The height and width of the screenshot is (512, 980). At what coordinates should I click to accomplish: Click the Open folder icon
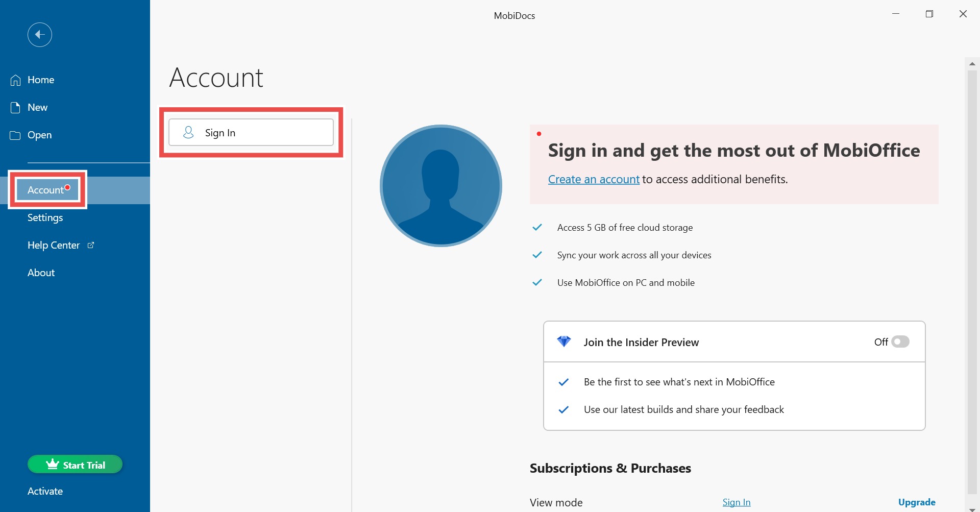[15, 135]
